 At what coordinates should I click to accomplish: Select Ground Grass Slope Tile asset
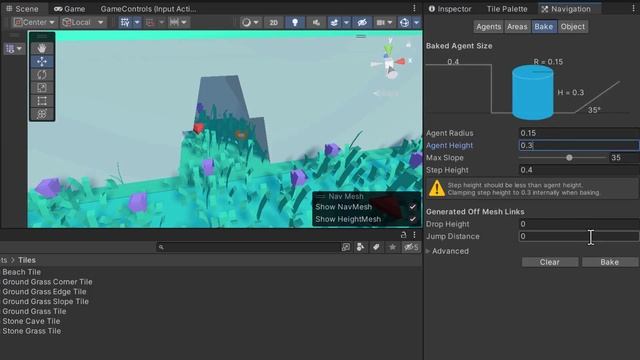[45, 302]
